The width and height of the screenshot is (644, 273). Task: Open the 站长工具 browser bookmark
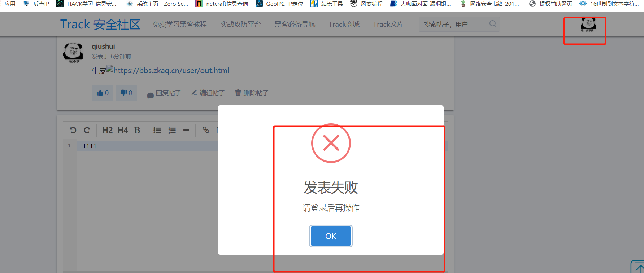(x=327, y=4)
